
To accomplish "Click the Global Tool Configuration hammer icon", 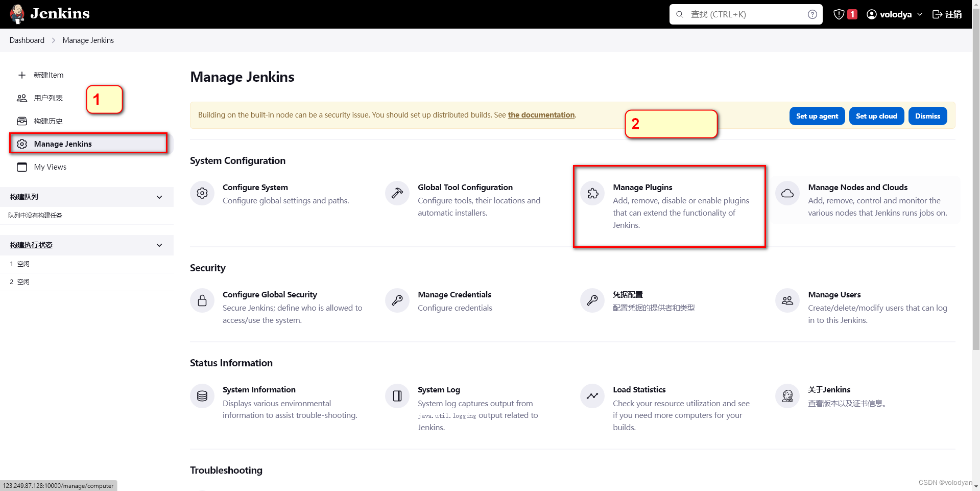I will 397,193.
